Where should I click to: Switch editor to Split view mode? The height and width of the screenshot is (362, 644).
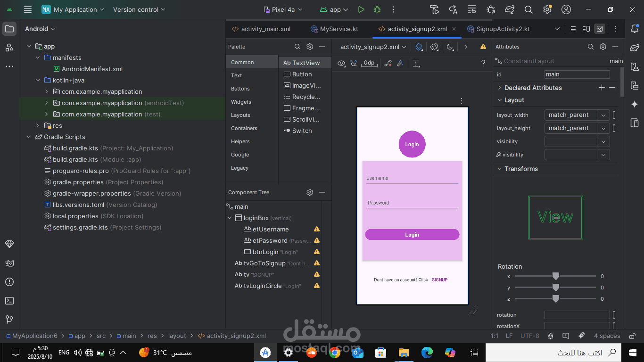click(x=586, y=29)
